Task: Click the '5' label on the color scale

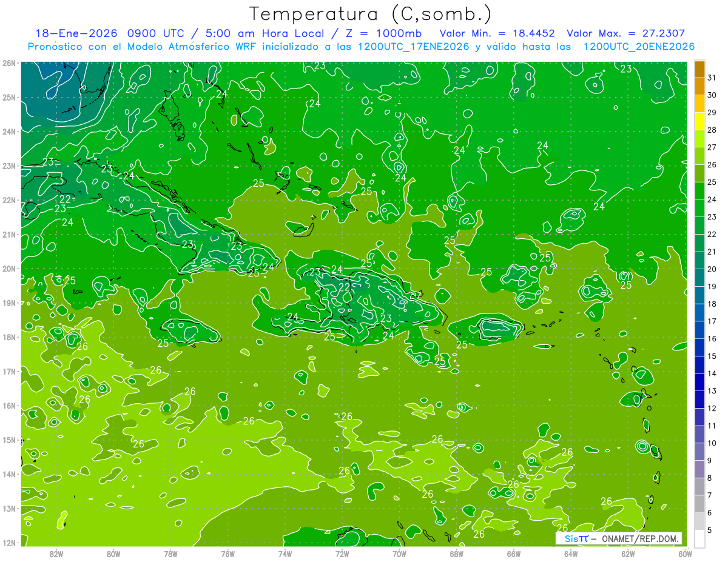Action: point(709,530)
